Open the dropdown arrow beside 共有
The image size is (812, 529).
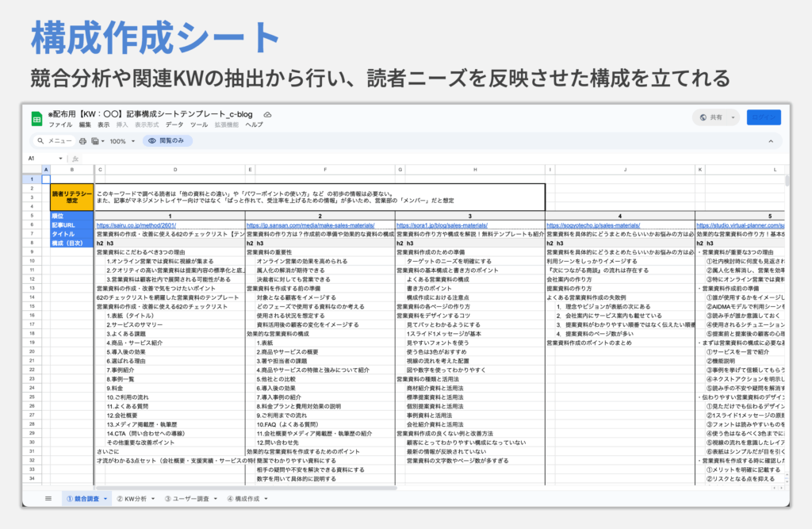733,117
